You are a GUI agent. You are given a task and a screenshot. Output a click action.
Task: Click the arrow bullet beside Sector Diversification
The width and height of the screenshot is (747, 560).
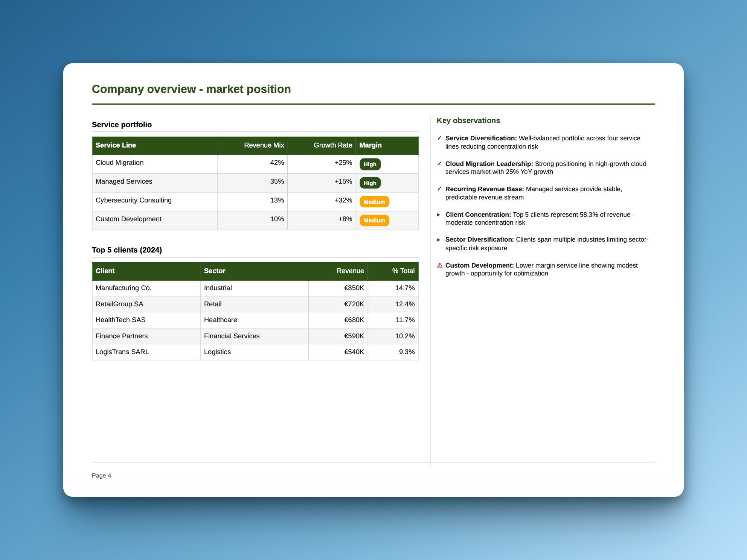click(439, 240)
